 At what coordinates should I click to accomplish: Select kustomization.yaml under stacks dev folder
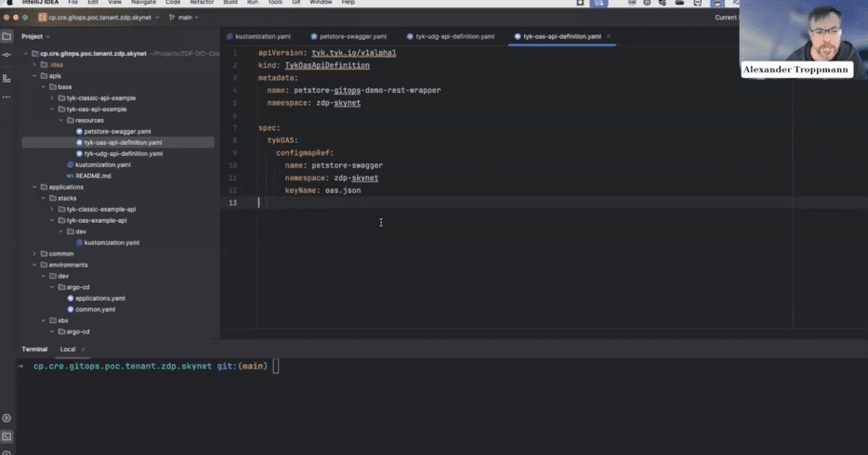[x=112, y=242]
